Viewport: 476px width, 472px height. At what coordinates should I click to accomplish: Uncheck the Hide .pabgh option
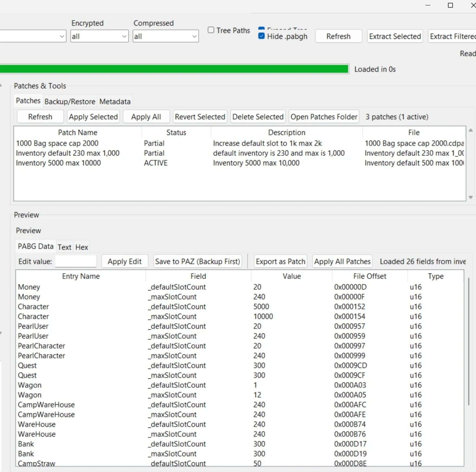click(x=261, y=36)
